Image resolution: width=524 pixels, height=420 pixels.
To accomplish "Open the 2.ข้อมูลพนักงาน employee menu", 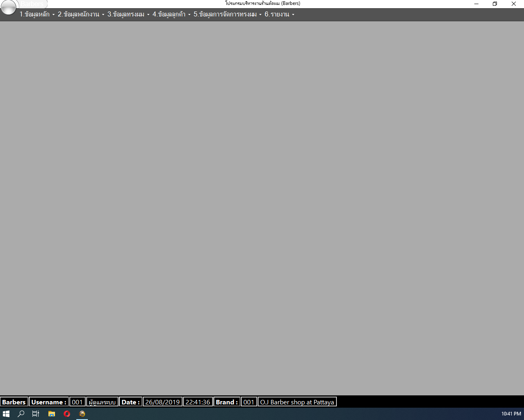I will coord(81,14).
